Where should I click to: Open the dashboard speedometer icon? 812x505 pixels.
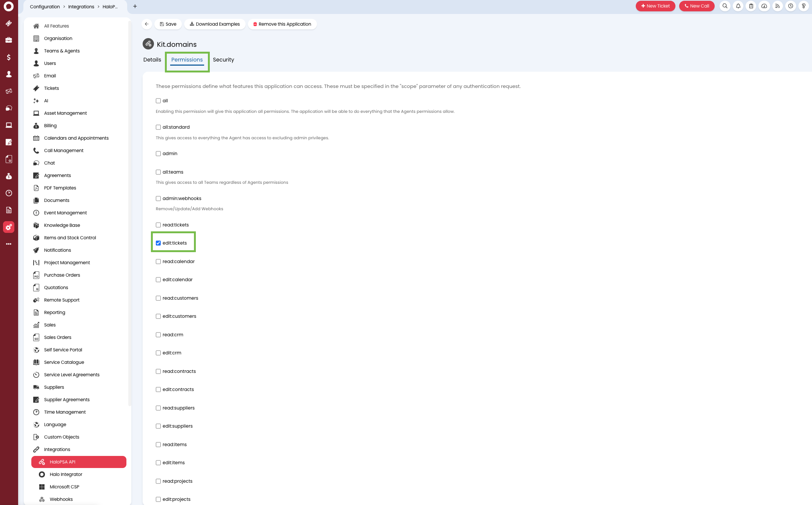[x=764, y=6]
